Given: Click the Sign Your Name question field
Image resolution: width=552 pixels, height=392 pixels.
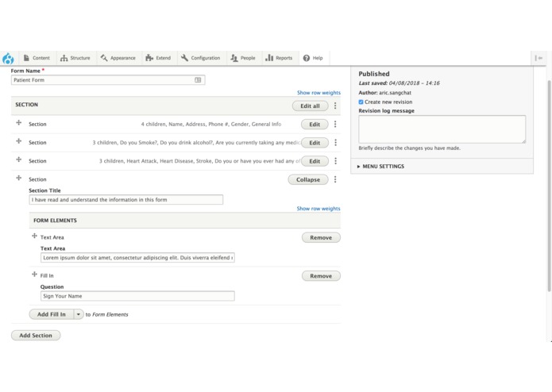Looking at the screenshot, I should tap(137, 296).
